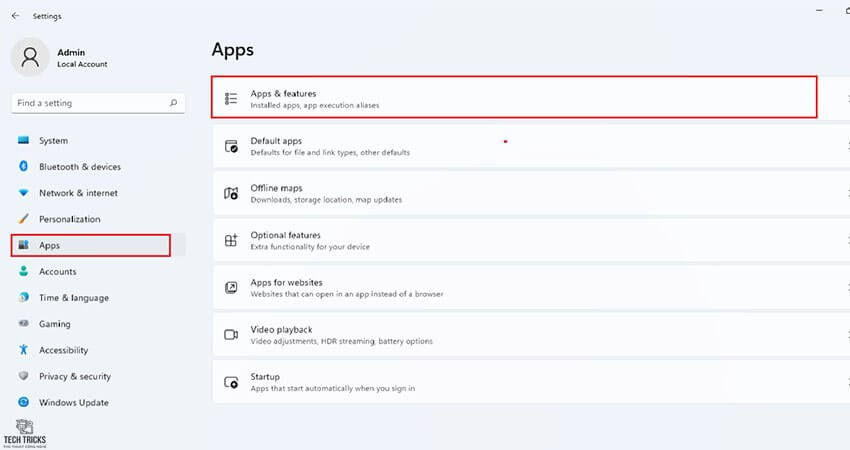Open Apps for websites
850x450 pixels.
point(531,287)
